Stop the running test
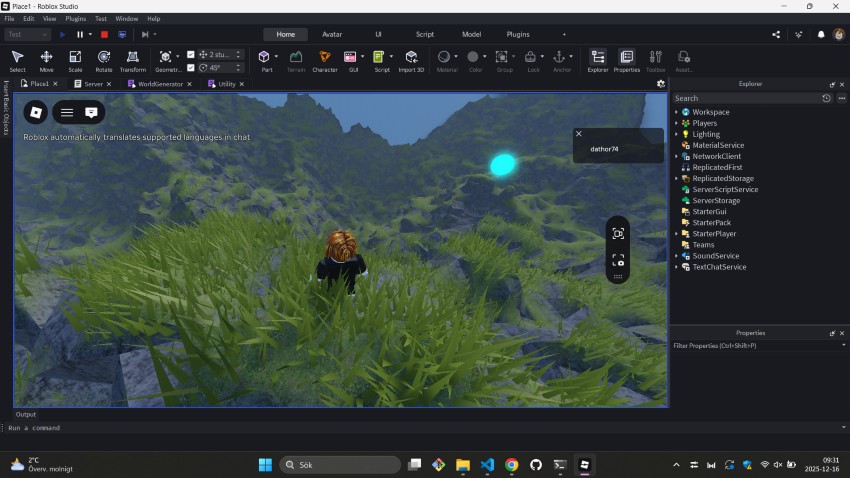Viewport: 850px width, 478px height. (105, 34)
